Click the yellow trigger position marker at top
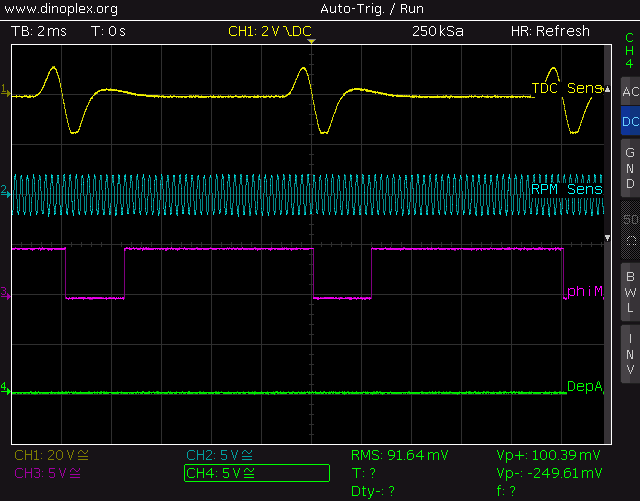Image resolution: width=640 pixels, height=501 pixels. 311,43
